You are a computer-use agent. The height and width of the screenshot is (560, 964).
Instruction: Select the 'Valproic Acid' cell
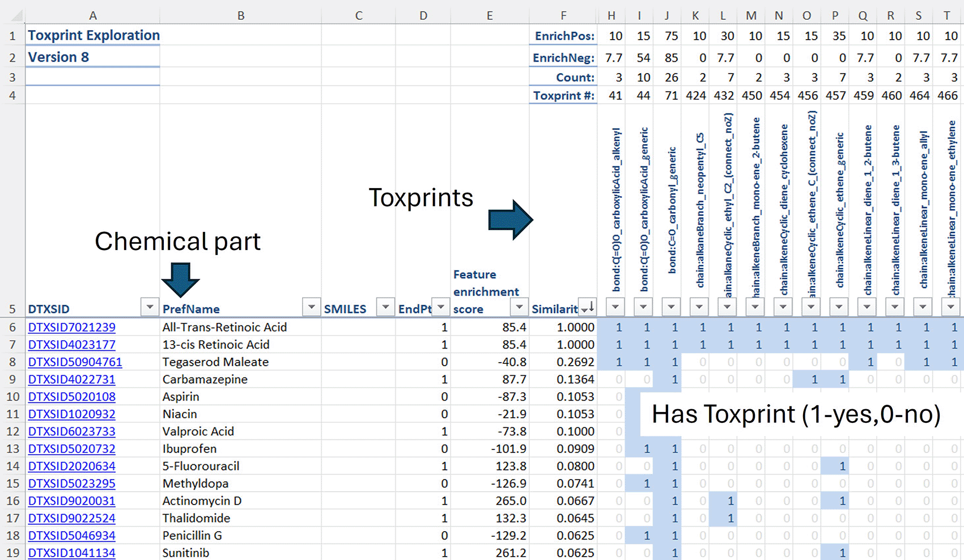(x=241, y=431)
